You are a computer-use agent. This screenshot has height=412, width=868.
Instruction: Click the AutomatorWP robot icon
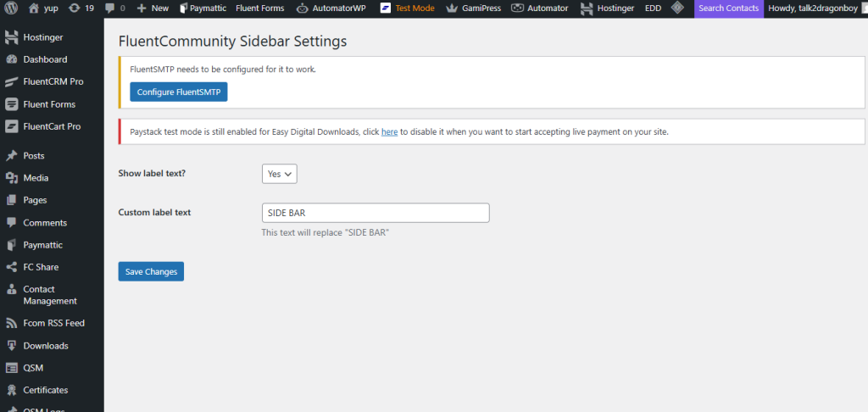[303, 8]
